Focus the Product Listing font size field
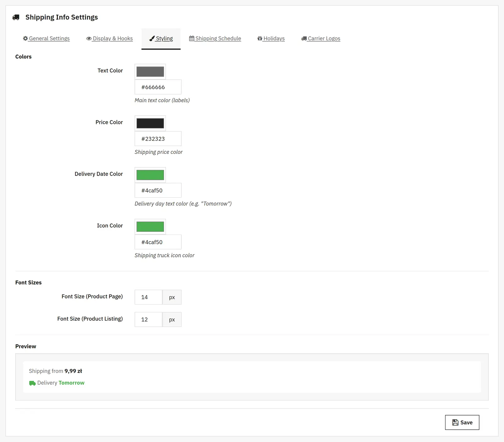Viewport: 504px width, 442px height. [x=148, y=320]
